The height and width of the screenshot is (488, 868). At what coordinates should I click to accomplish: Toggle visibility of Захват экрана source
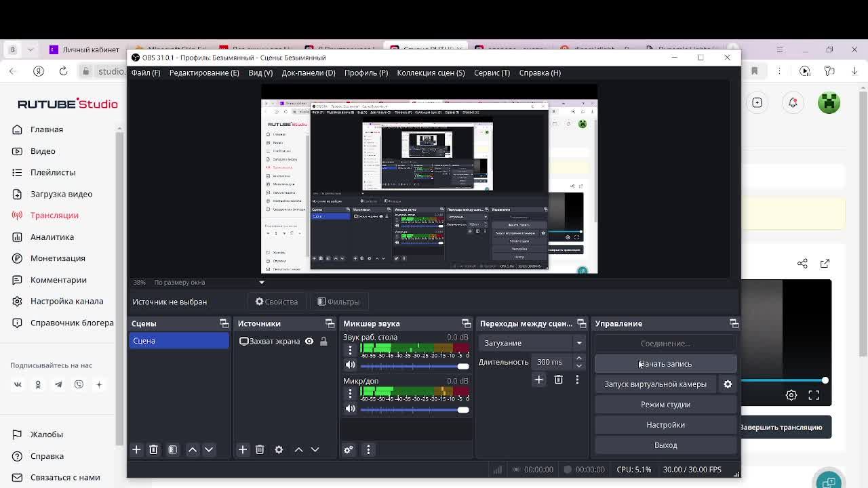309,341
